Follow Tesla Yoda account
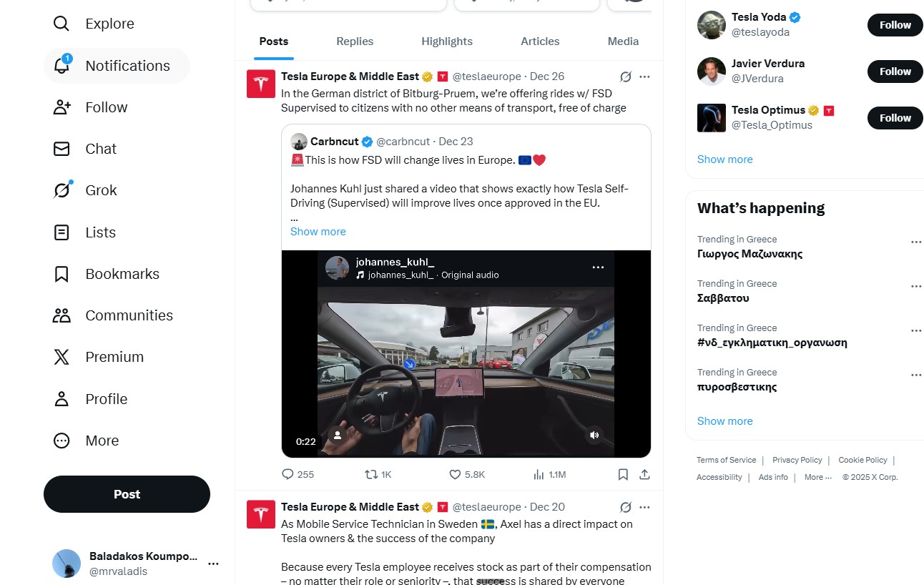 tap(895, 25)
